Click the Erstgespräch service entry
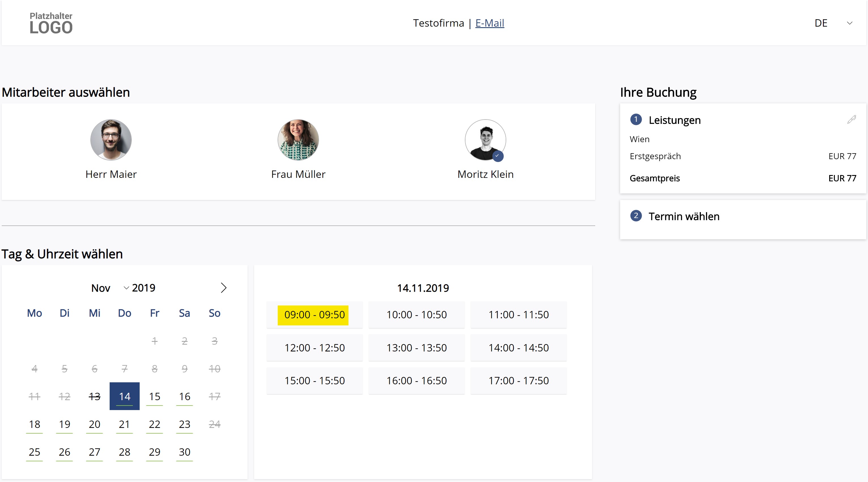This screenshot has width=868, height=482. pyautogui.click(x=655, y=156)
